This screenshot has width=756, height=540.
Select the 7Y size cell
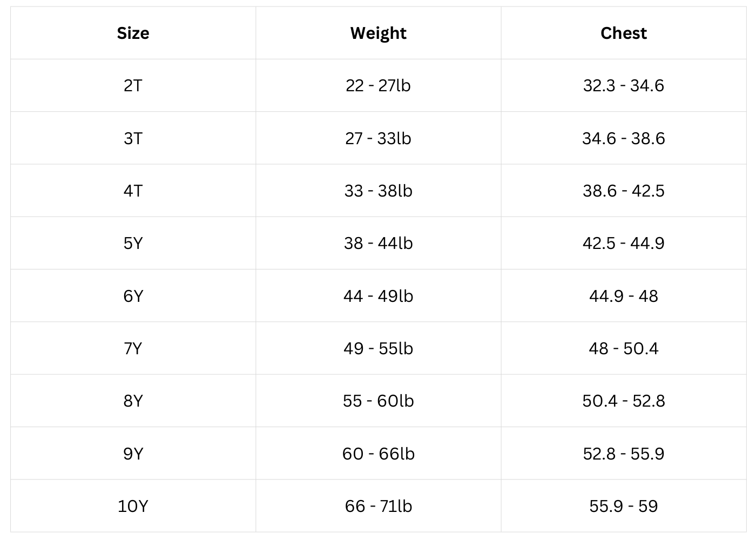[x=133, y=349]
